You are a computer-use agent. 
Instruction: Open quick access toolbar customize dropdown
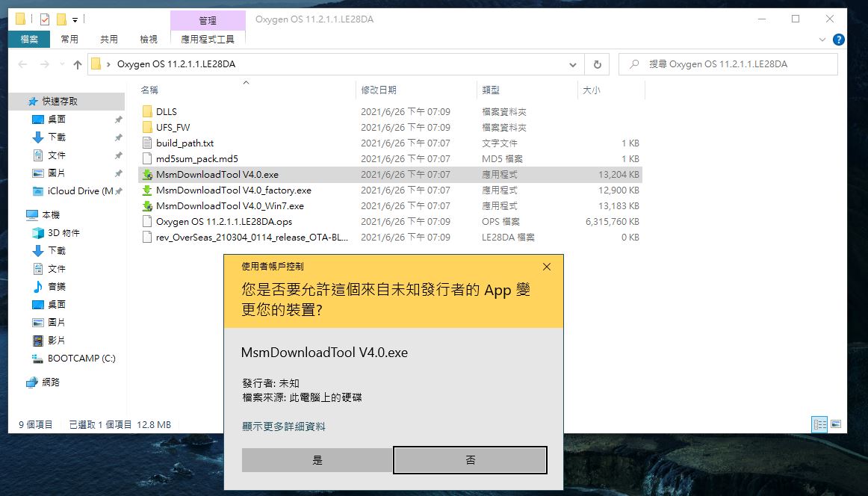point(75,20)
